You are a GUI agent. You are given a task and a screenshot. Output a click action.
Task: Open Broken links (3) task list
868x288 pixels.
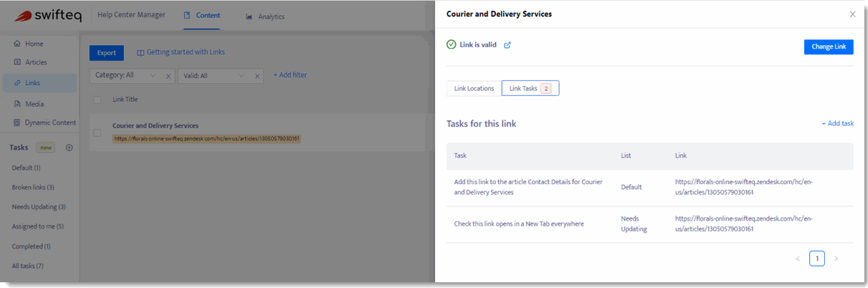pyautogui.click(x=33, y=187)
